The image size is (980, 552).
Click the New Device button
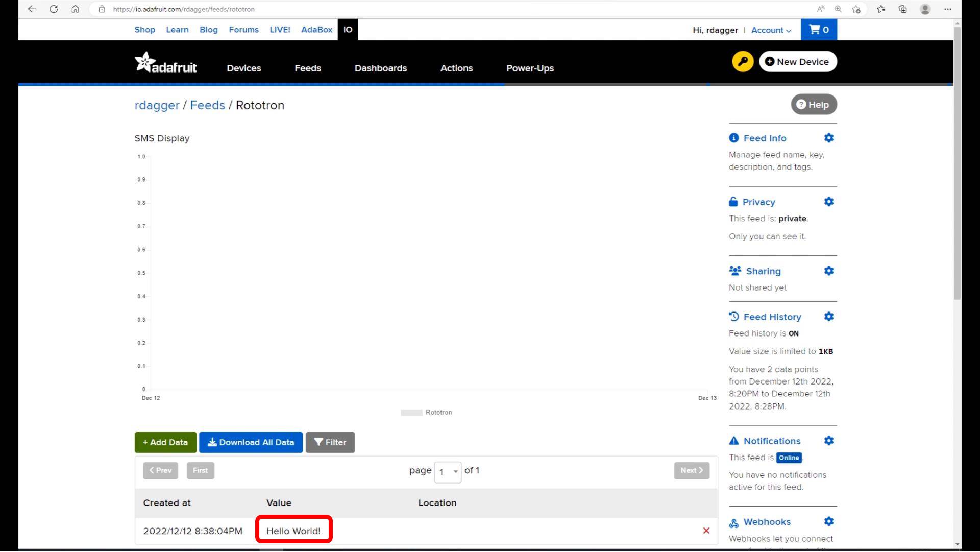click(x=798, y=62)
